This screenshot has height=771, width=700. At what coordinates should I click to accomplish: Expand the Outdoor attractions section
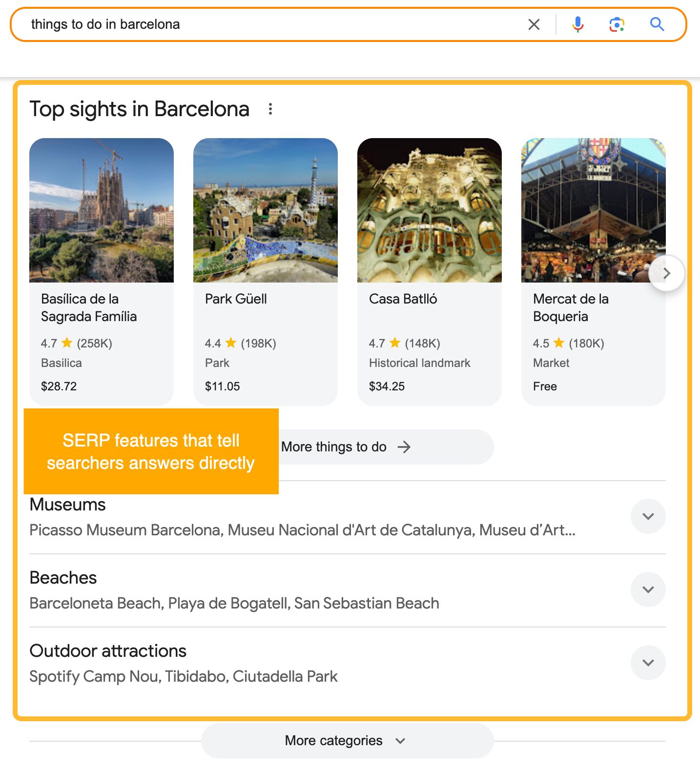(x=648, y=663)
